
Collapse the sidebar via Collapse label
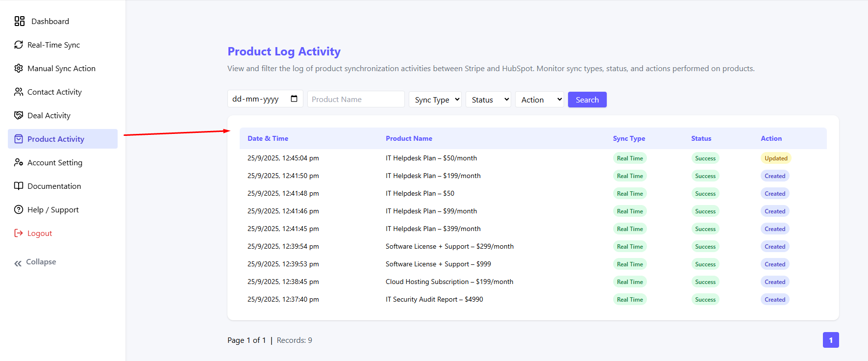(x=41, y=262)
